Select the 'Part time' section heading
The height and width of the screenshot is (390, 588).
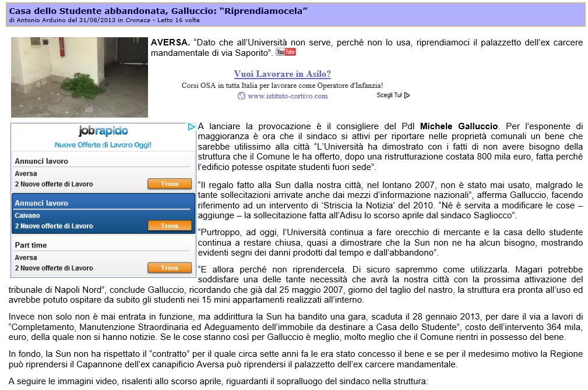pos(31,245)
